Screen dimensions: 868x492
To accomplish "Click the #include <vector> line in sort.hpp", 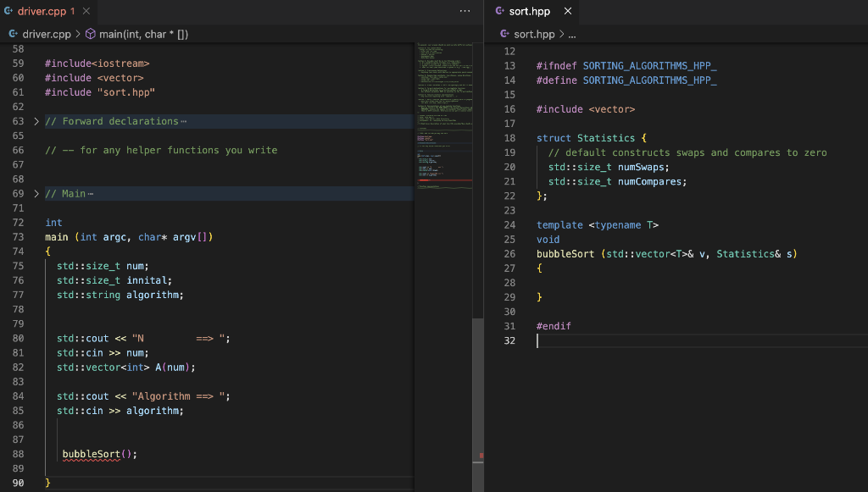I will [586, 109].
